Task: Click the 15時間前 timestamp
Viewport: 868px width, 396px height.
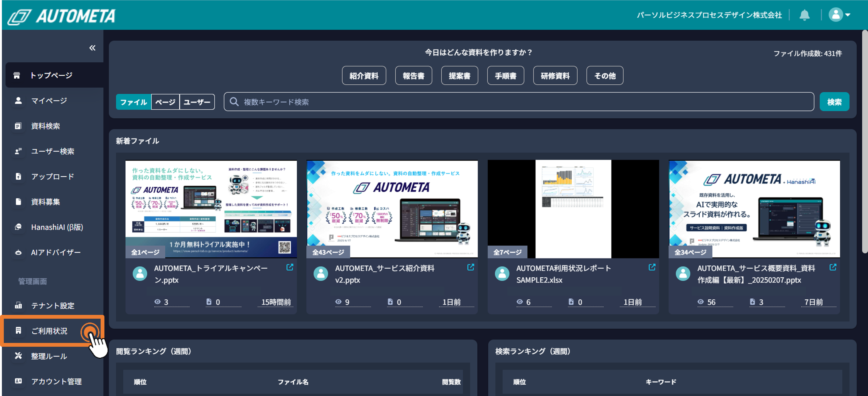Action: (276, 302)
